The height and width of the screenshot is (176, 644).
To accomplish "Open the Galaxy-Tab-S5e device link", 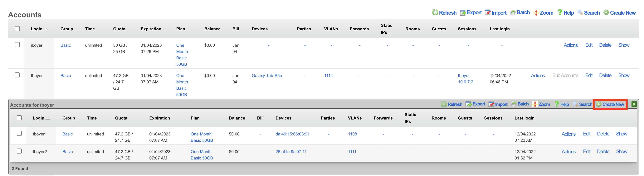I will (x=267, y=76).
